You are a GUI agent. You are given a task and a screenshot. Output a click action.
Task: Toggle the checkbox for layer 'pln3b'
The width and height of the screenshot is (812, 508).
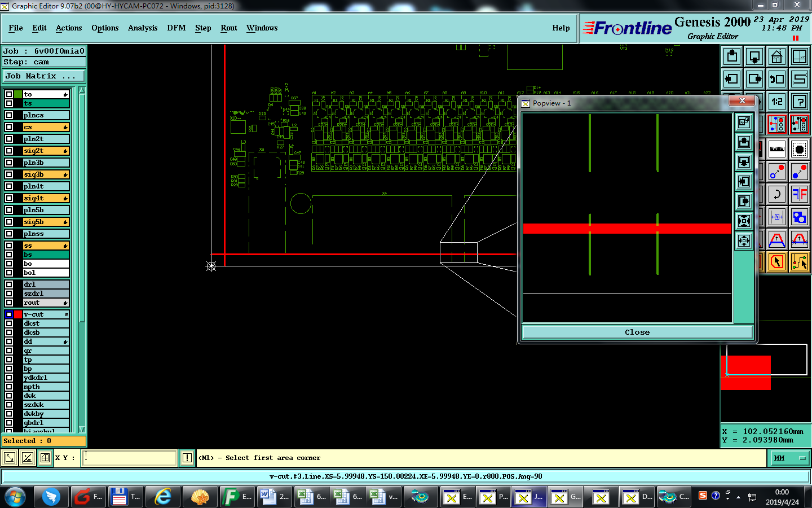9,163
